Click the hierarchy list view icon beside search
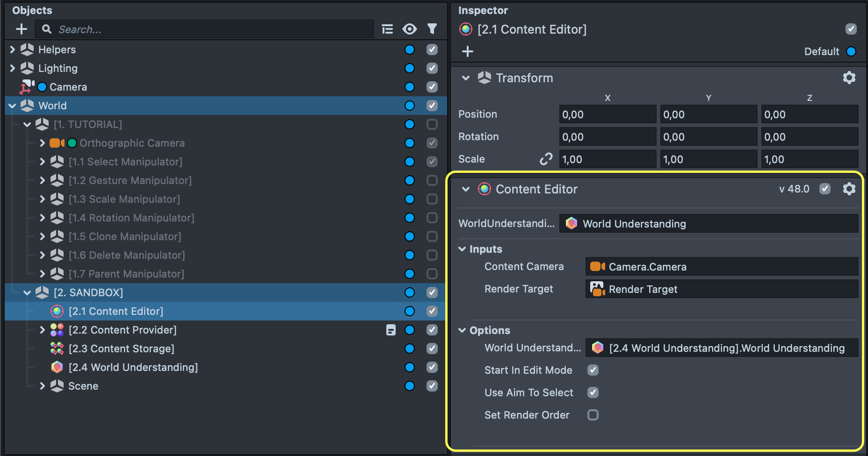 point(387,29)
